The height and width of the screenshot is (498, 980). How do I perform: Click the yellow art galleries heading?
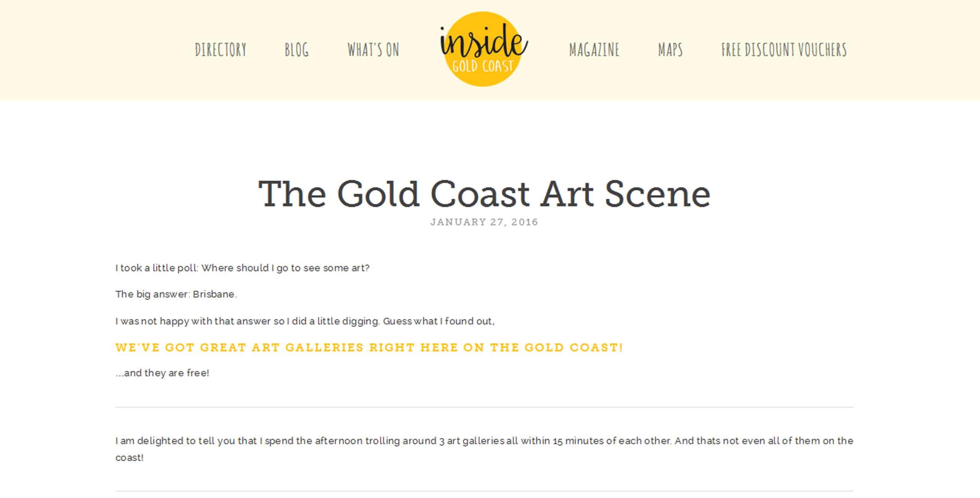click(369, 348)
